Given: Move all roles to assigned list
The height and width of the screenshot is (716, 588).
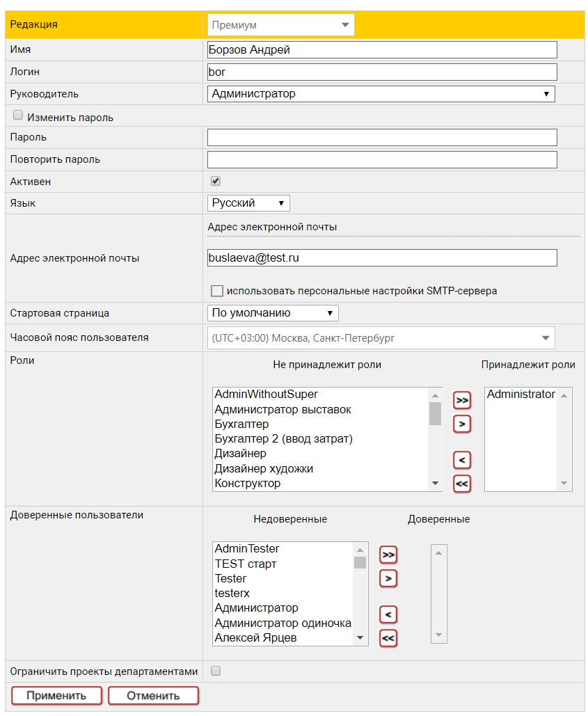Looking at the screenshot, I should [x=462, y=400].
